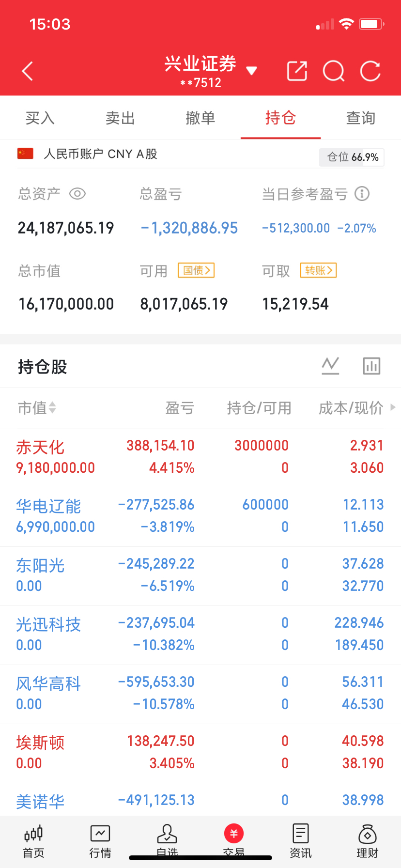Tap 风华高科 loss -595,653.30
The height and width of the screenshot is (868, 401).
(156, 682)
